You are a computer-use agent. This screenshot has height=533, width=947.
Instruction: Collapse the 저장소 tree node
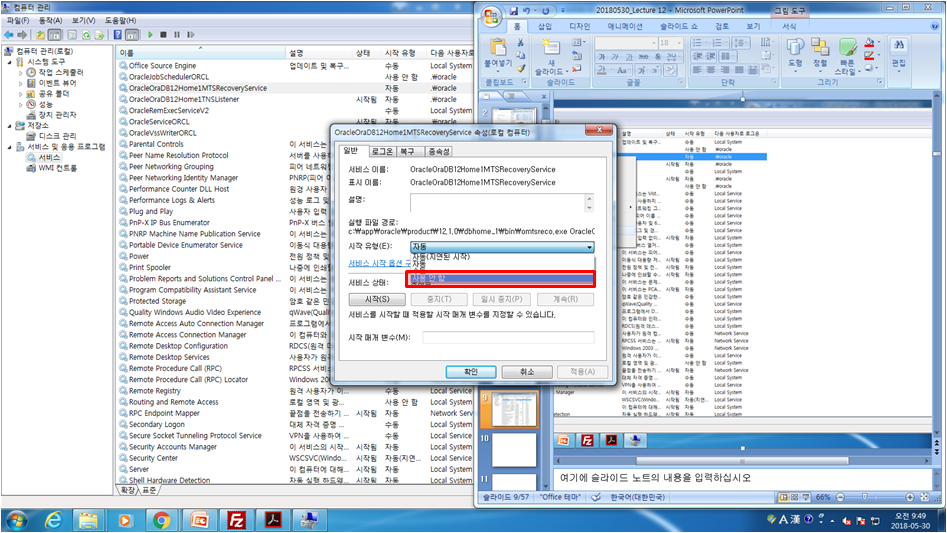[x=10, y=126]
